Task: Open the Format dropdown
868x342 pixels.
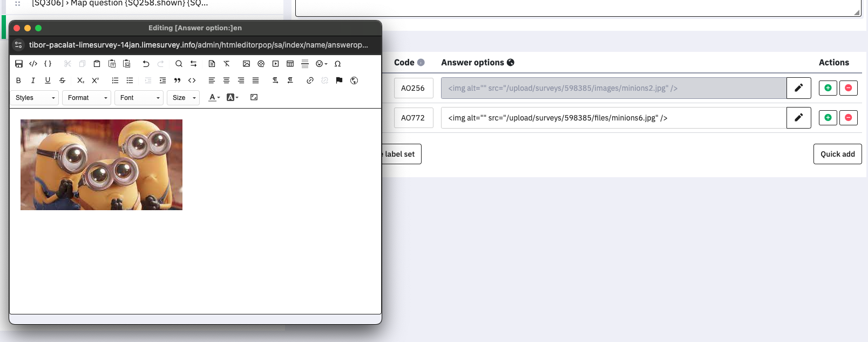Action: point(87,98)
